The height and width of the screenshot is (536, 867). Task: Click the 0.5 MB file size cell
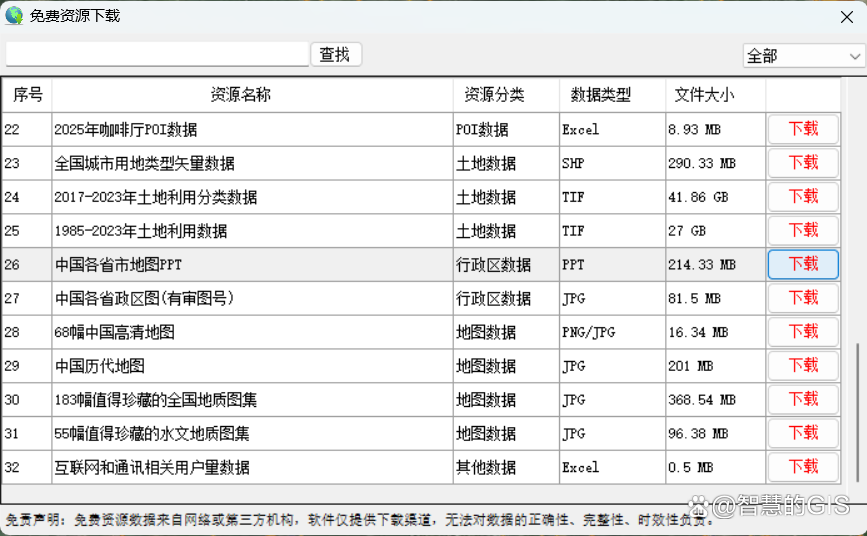[715, 467]
